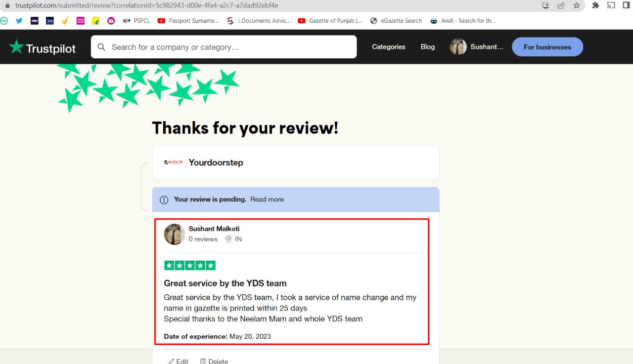Open the Tata Play bookmark icon

[81, 21]
